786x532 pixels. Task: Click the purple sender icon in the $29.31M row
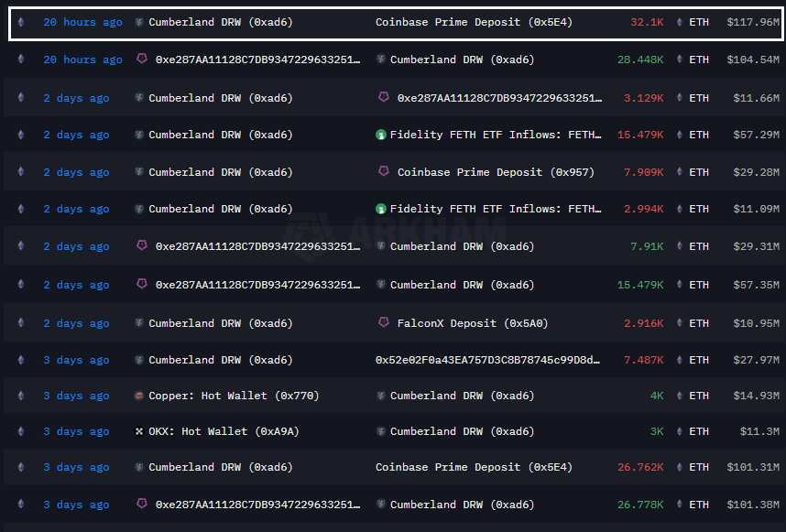pyautogui.click(x=142, y=245)
